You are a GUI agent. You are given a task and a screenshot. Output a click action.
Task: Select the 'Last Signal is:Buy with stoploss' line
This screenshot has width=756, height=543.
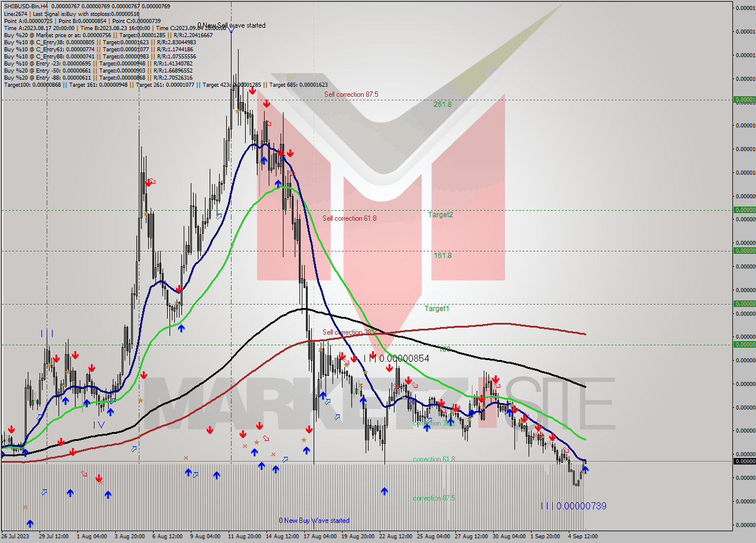(71, 14)
